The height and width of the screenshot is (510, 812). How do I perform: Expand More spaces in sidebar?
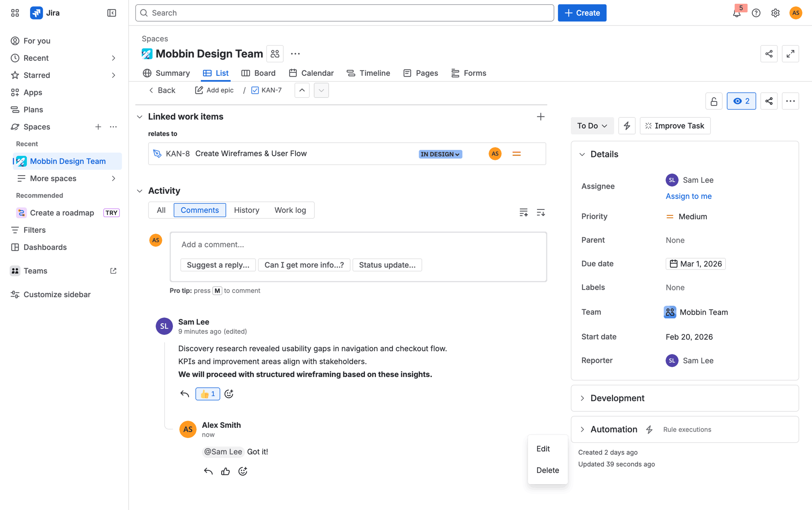pyautogui.click(x=113, y=179)
